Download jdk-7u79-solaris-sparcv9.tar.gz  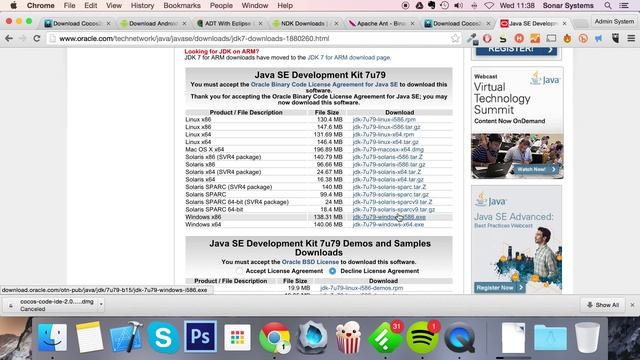point(393,209)
